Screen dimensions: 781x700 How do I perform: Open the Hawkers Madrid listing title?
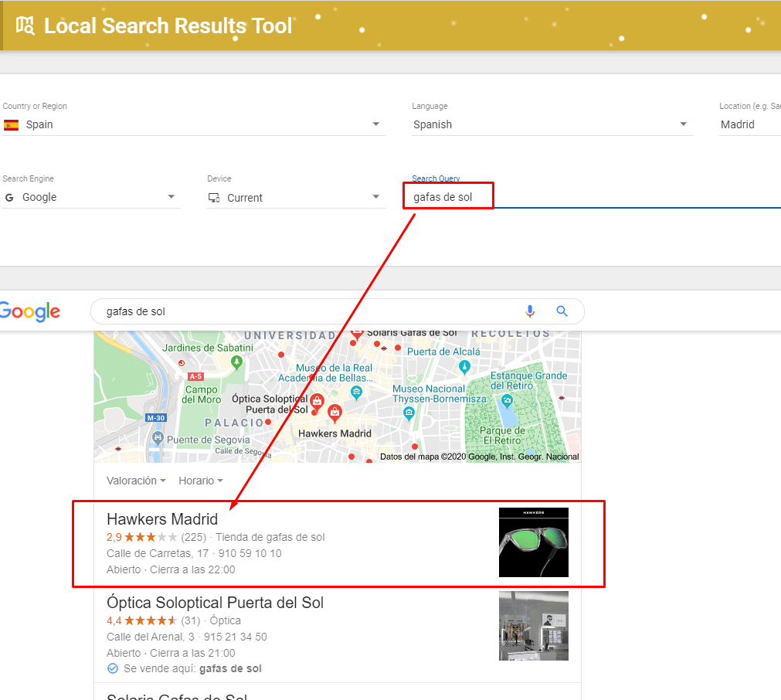(162, 519)
